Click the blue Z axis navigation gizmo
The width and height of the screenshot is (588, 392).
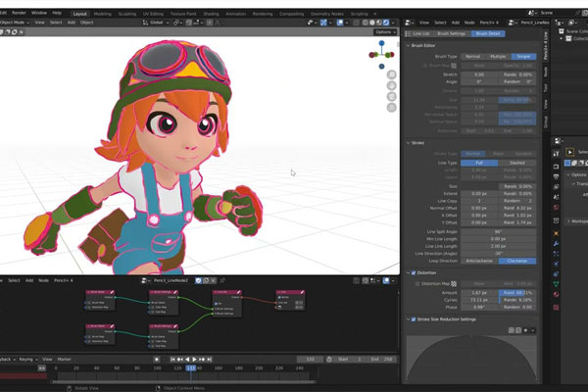point(382,43)
